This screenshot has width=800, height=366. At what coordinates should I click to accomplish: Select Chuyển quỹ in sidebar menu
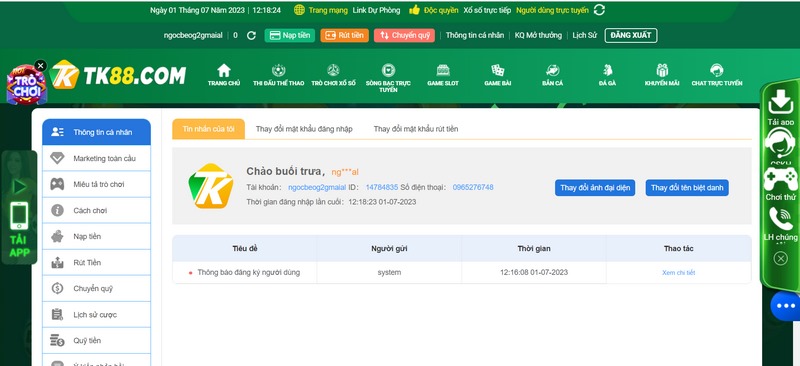pyautogui.click(x=96, y=288)
